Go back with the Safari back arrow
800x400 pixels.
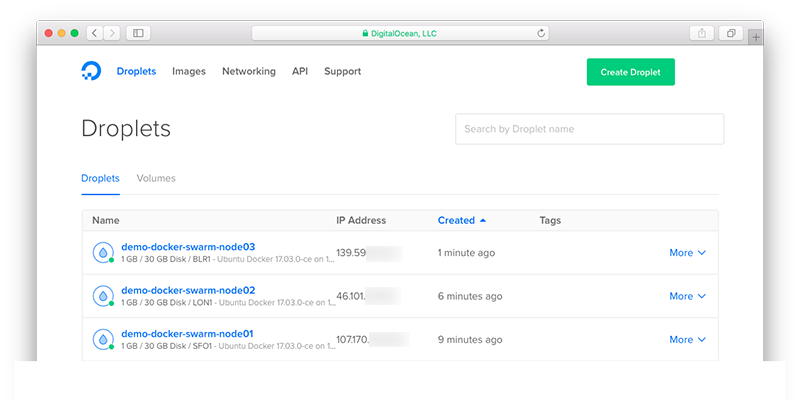click(x=94, y=33)
